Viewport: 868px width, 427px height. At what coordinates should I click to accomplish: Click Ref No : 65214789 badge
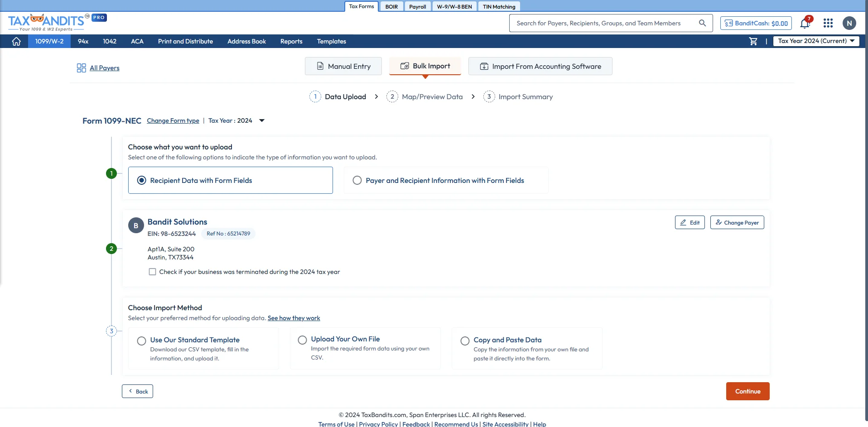(x=228, y=234)
